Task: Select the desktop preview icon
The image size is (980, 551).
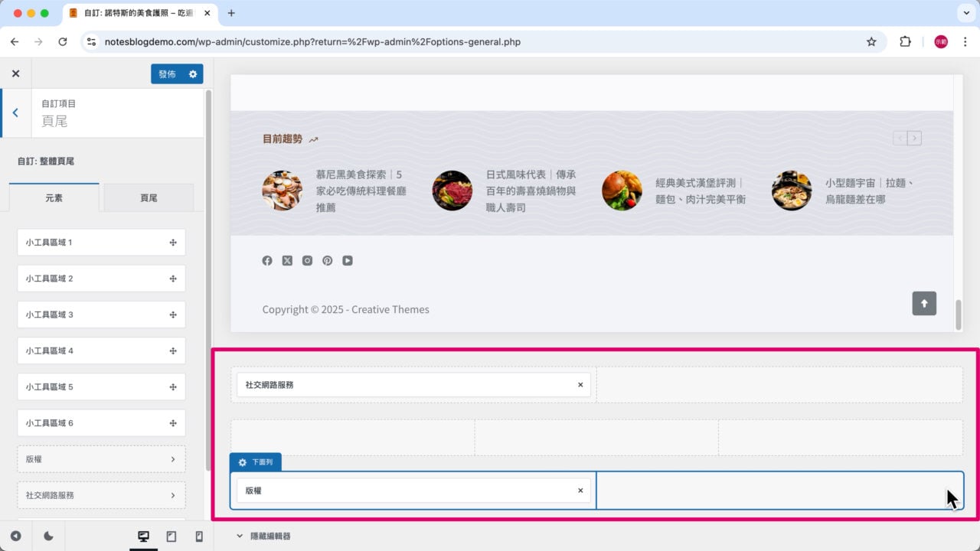Action: point(143,536)
